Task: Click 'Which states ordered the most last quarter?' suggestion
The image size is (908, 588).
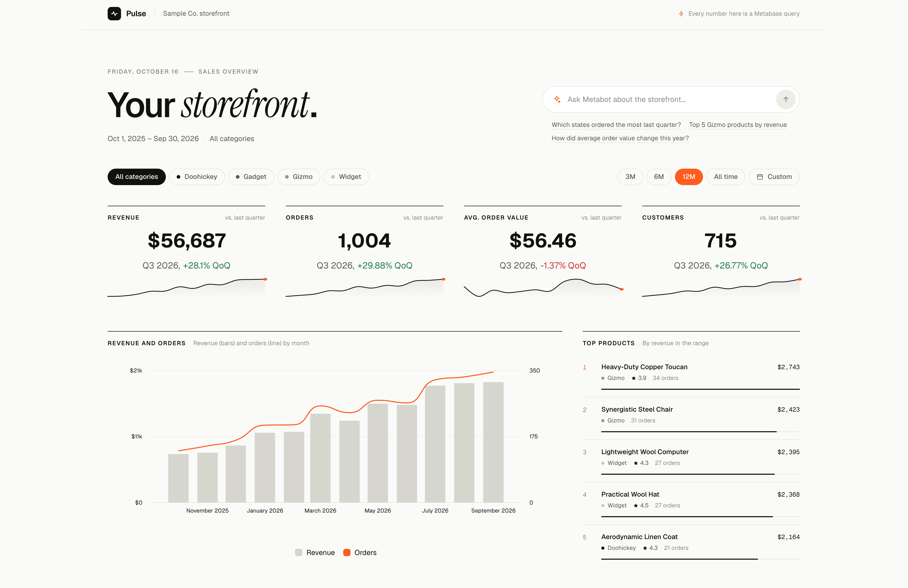Action: point(616,125)
